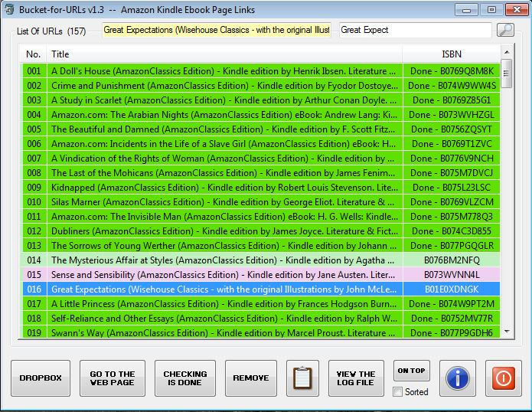This screenshot has height=412, width=532.
Task: Click the magnifier search icon
Action: coord(505,30)
